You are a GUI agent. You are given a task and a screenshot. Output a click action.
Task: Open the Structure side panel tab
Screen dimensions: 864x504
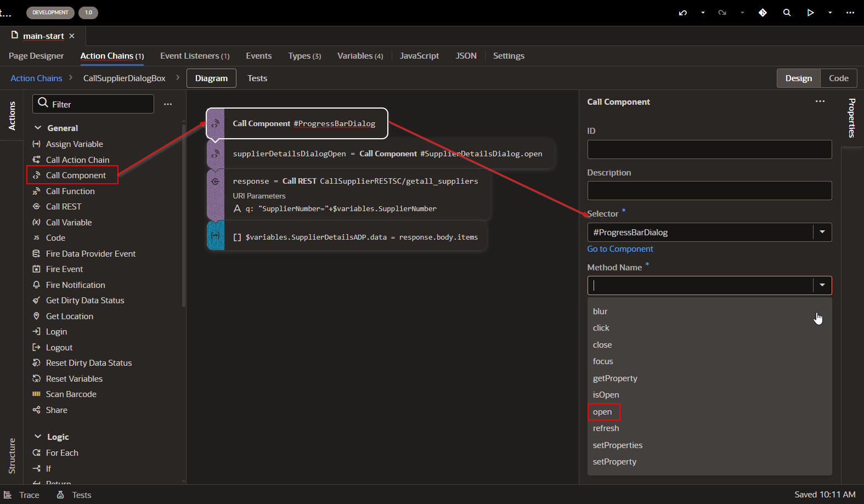[x=12, y=456]
